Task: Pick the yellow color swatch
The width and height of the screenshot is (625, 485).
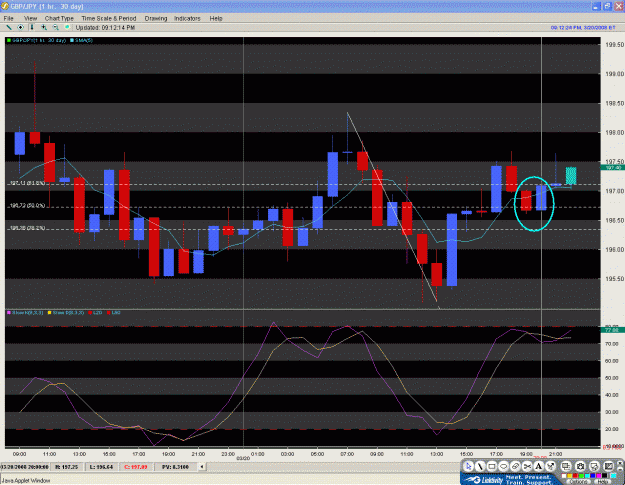Action: coord(570,476)
